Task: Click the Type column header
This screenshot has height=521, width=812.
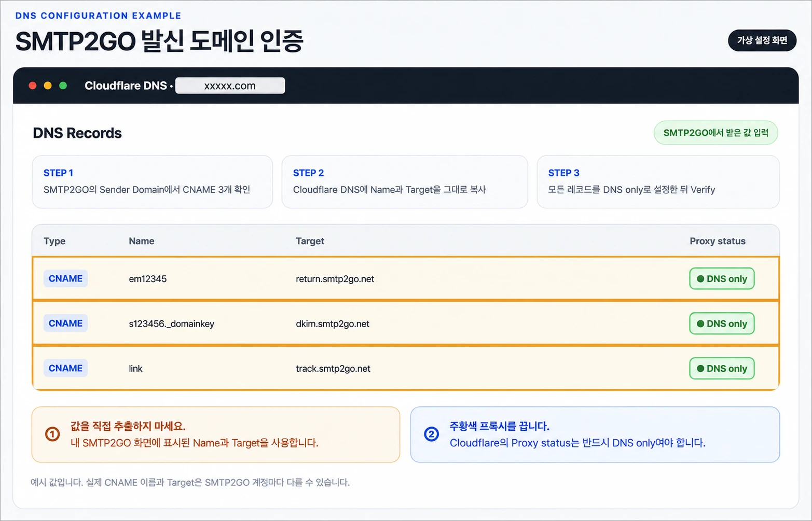Action: click(54, 241)
